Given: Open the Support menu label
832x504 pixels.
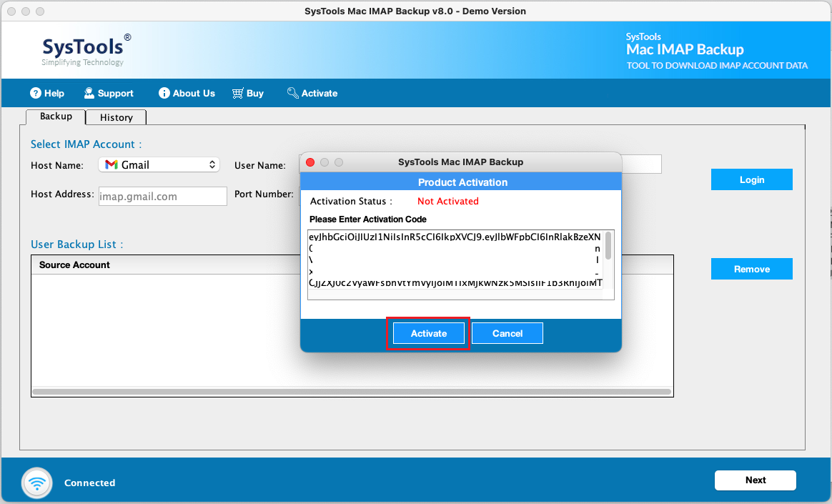Looking at the screenshot, I should point(116,94).
